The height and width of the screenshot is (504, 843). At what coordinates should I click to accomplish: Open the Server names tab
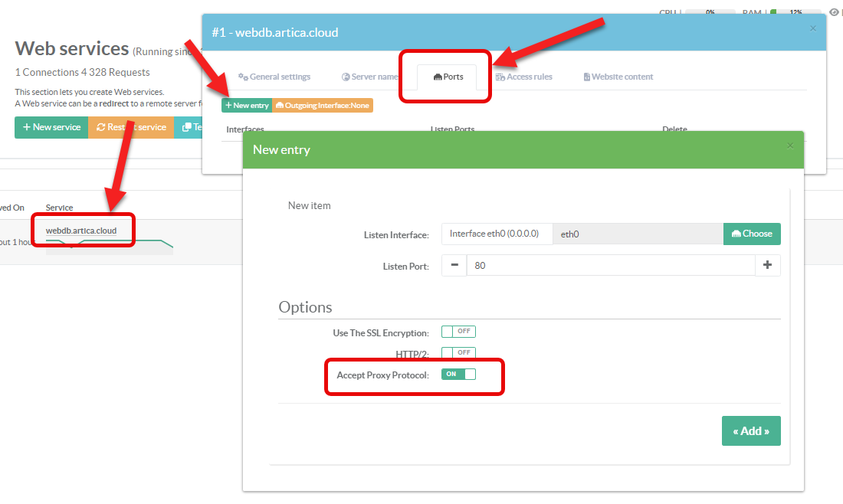pos(369,77)
